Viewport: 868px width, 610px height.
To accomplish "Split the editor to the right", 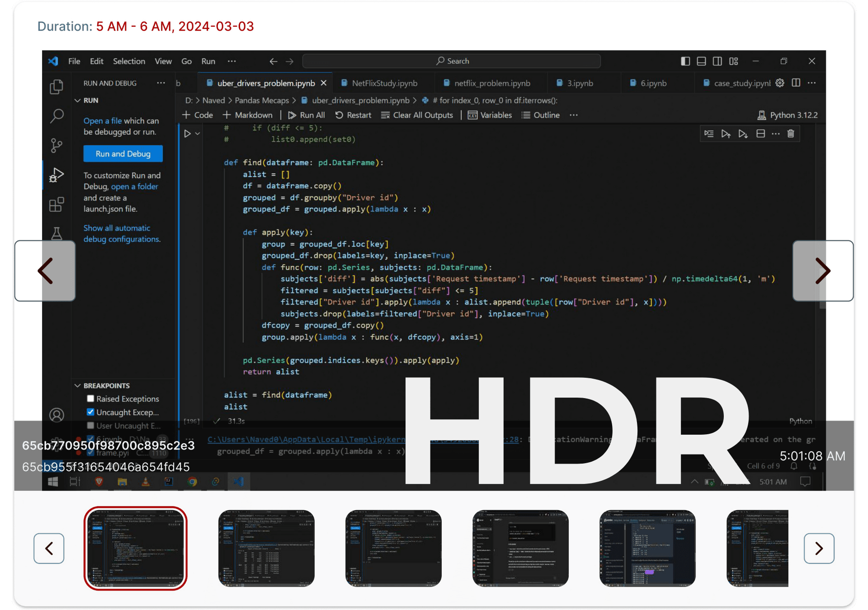I will coord(796,83).
